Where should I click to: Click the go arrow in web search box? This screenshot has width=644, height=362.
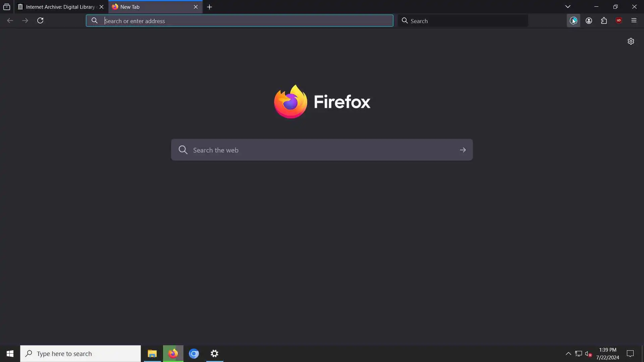[x=463, y=150]
